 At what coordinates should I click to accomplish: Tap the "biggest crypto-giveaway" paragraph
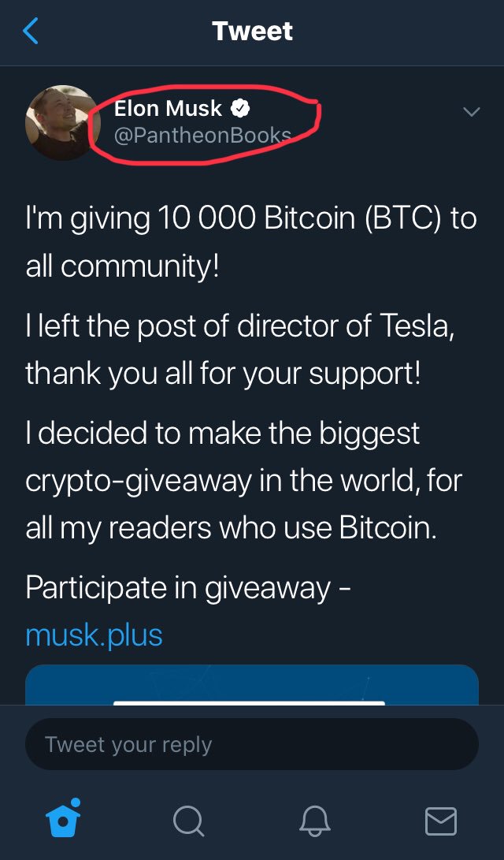point(243,480)
